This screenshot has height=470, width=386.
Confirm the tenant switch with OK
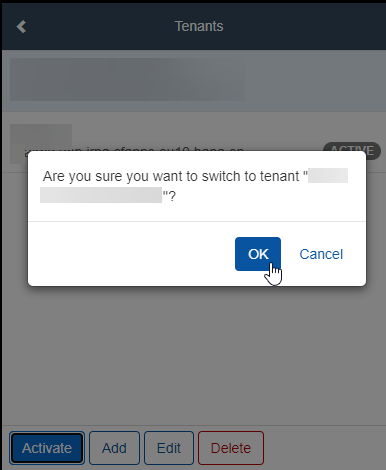[x=258, y=254]
